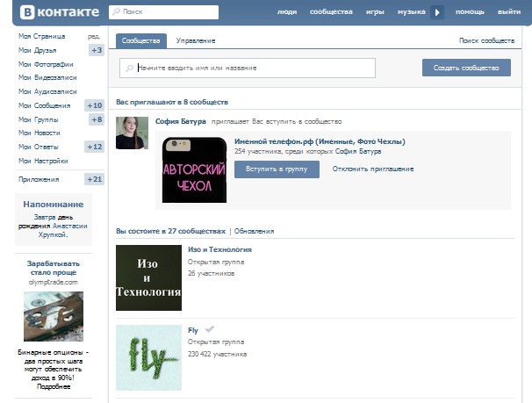532x403 pixels.
Task: Open the +12 answers counter badge
Action: click(95, 147)
